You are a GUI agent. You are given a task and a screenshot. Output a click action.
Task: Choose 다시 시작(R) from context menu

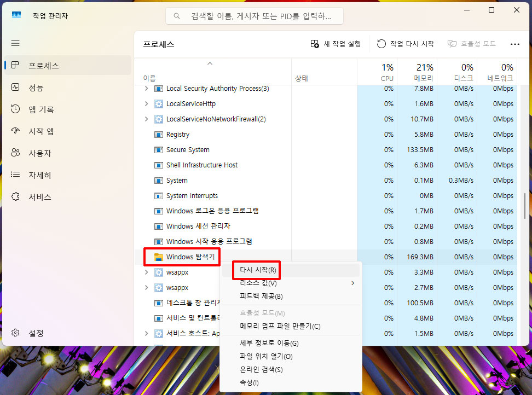(291, 270)
